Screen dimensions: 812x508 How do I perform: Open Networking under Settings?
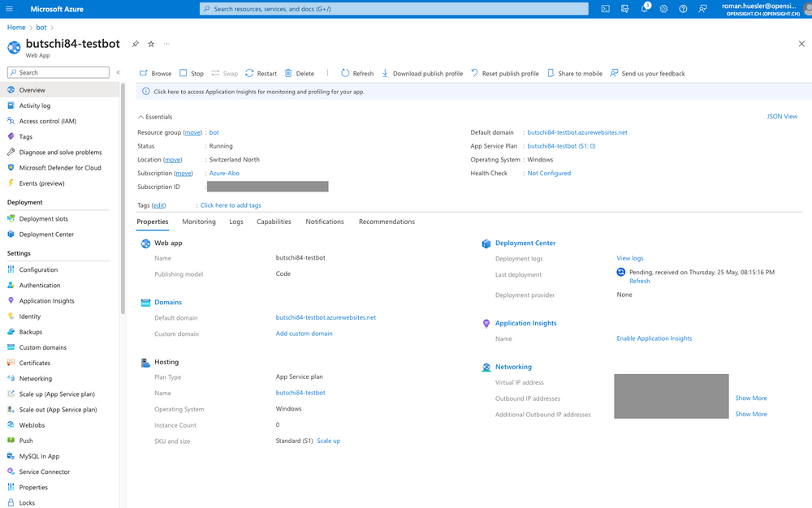(x=36, y=378)
